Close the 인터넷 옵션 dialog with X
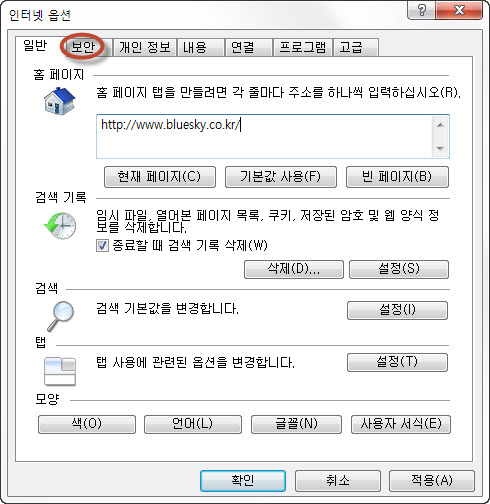 coord(459,10)
